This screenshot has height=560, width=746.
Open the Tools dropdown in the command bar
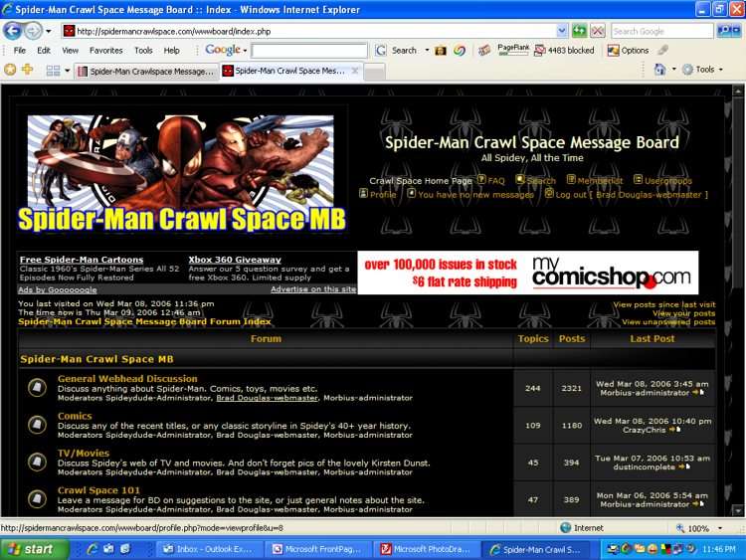pyautogui.click(x=703, y=70)
